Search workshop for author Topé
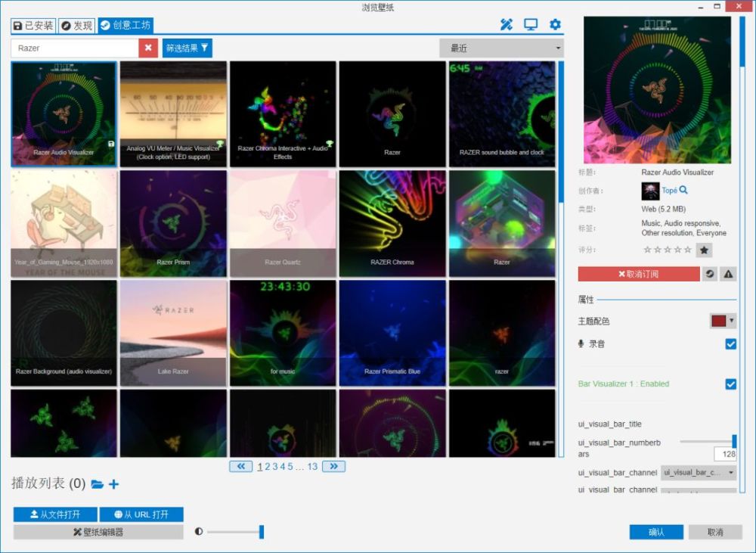Screen dimensions: 756x553 (x=683, y=190)
